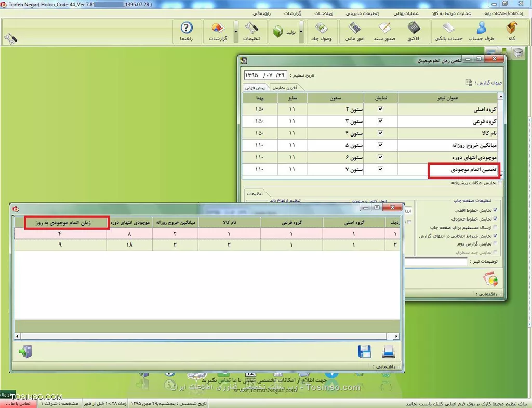Click the print icon in results window
Image resolution: width=532 pixels, height=408 pixels.
(388, 352)
